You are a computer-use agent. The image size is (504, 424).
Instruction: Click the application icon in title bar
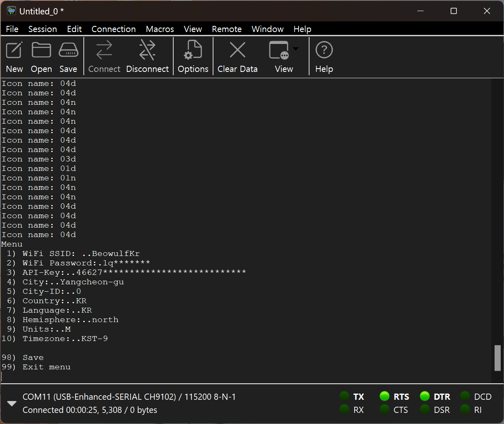11,11
